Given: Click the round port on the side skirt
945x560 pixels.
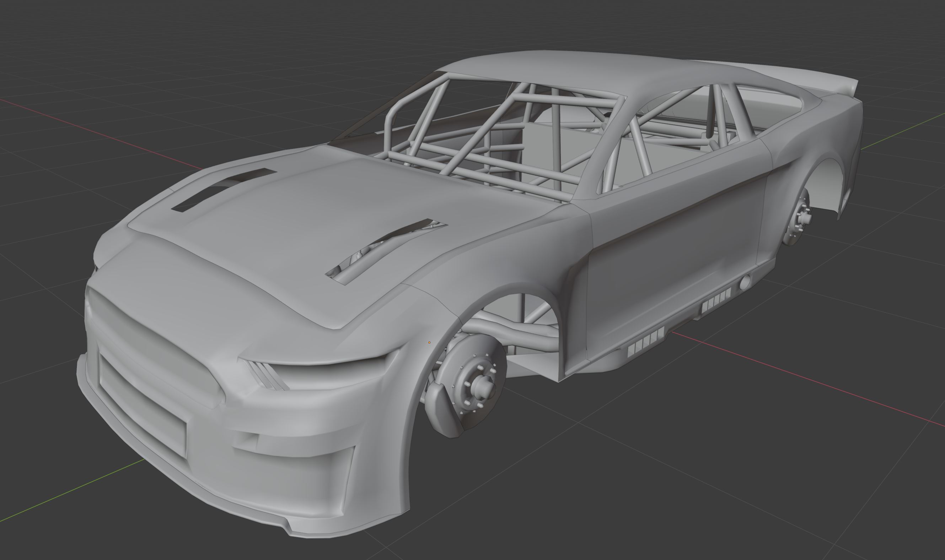Looking at the screenshot, I should click(745, 282).
